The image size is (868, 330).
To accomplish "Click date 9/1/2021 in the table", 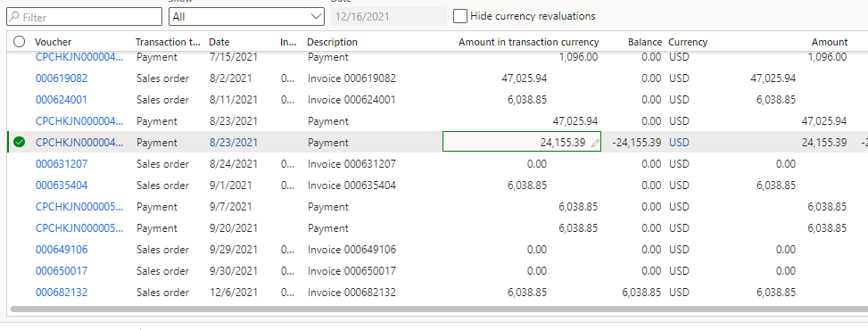I will 230,186.
